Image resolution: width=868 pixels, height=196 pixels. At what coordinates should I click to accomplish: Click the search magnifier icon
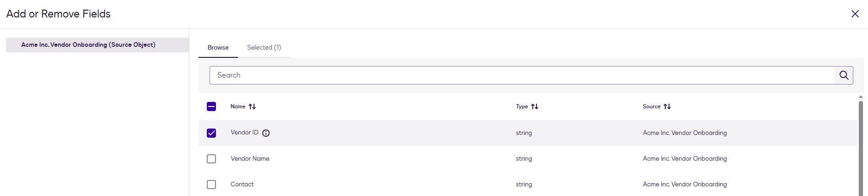844,75
